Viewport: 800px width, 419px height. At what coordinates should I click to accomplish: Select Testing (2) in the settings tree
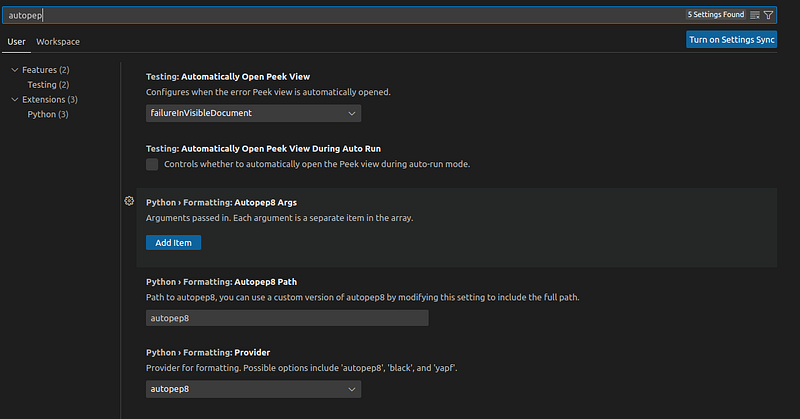click(48, 85)
